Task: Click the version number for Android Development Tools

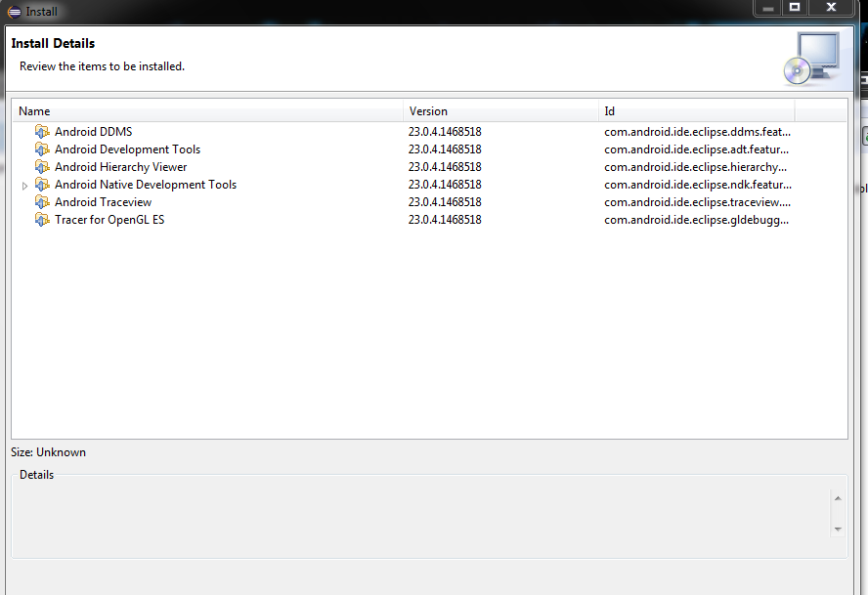Action: [445, 149]
